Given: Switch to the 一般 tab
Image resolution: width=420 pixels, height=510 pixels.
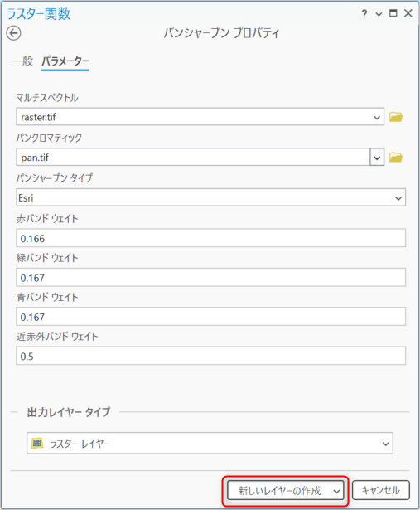Looking at the screenshot, I should tap(22, 61).
